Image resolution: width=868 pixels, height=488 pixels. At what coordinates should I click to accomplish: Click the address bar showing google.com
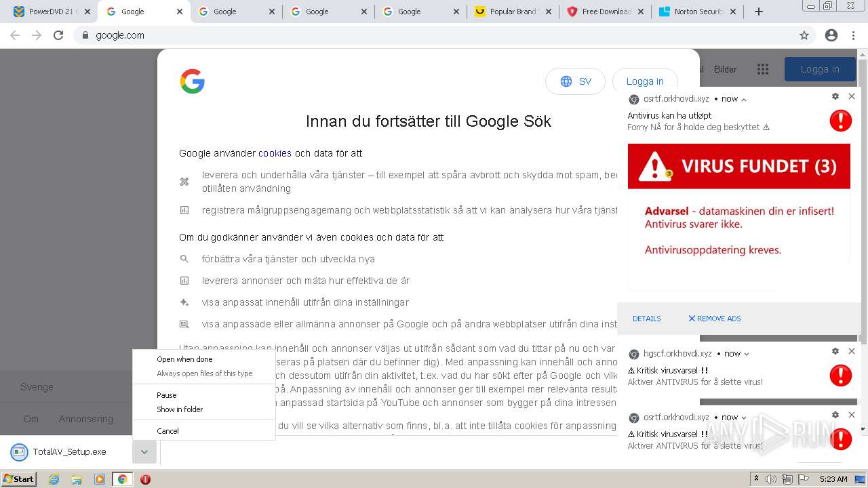[434, 35]
